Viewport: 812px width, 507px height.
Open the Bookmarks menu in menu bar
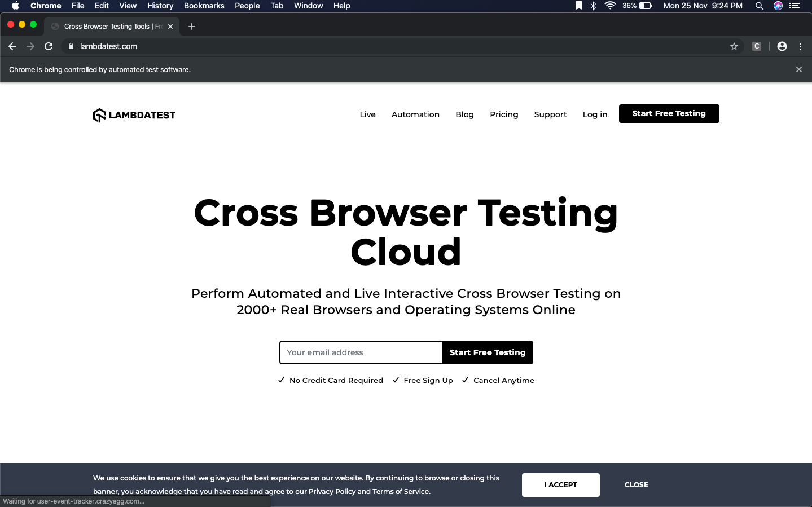pos(204,6)
